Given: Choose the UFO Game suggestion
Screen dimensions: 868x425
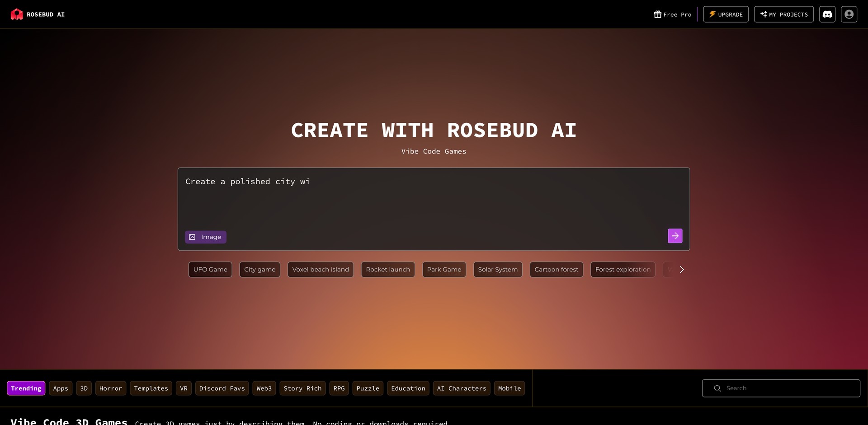Looking at the screenshot, I should click(210, 270).
